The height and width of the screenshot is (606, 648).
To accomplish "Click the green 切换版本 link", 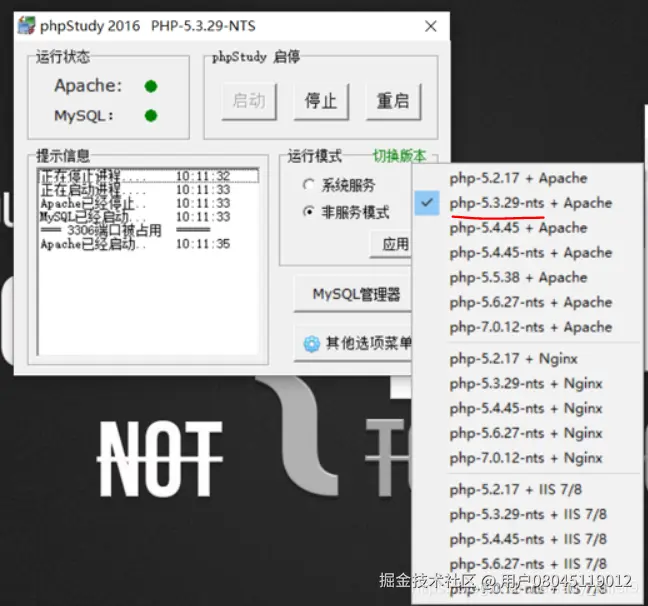I will pos(399,155).
